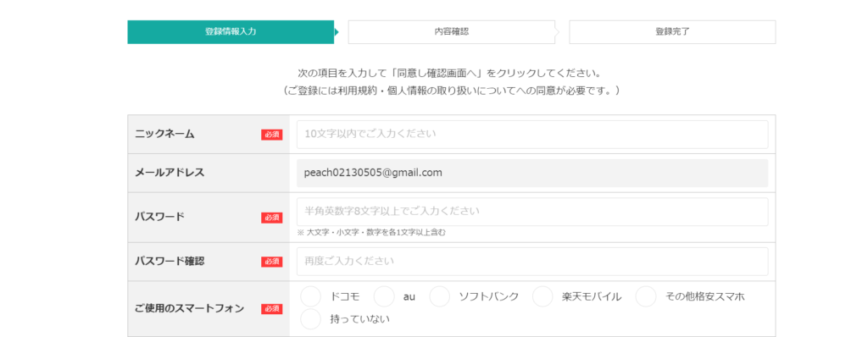Select the au carrier option
The height and width of the screenshot is (337, 868).
(x=384, y=296)
